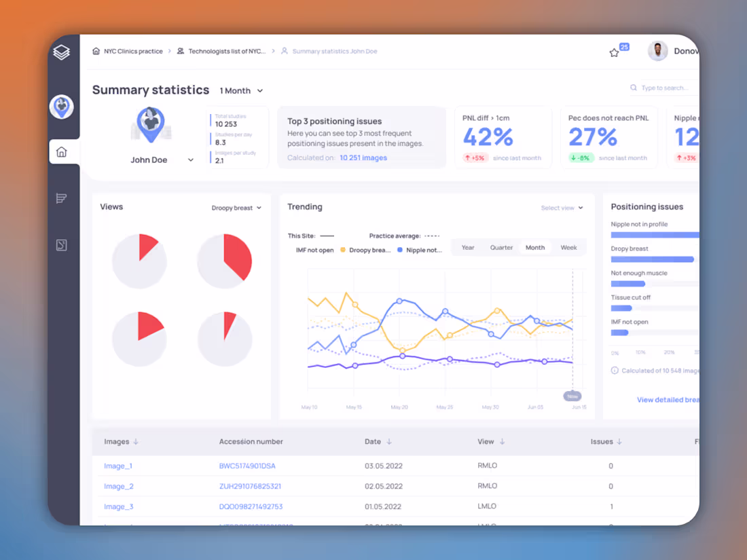Screen dimensions: 747x560
Task: Click the home icon in the breadcrumb
Action: click(96, 51)
